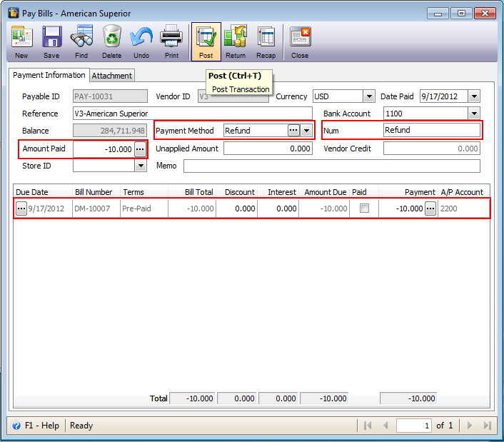Click the Interest cell 0.000 in the bill row
Viewport: 504px width, 442px height.
(x=278, y=209)
